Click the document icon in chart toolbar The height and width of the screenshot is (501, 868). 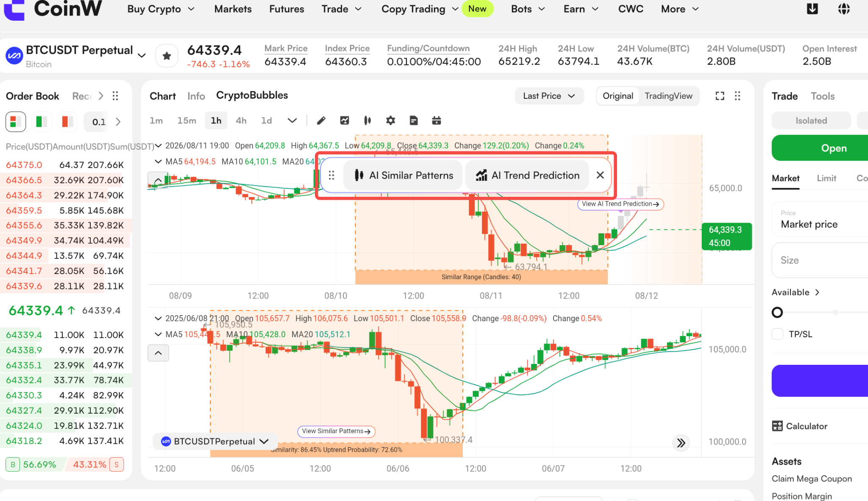(x=414, y=121)
